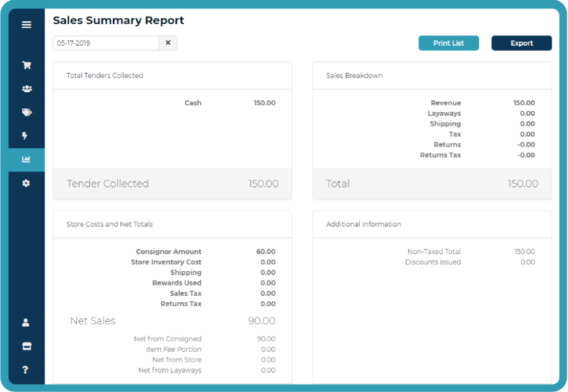568x392 pixels.
Task: Open the shopping cart sales icon
Action: click(27, 65)
